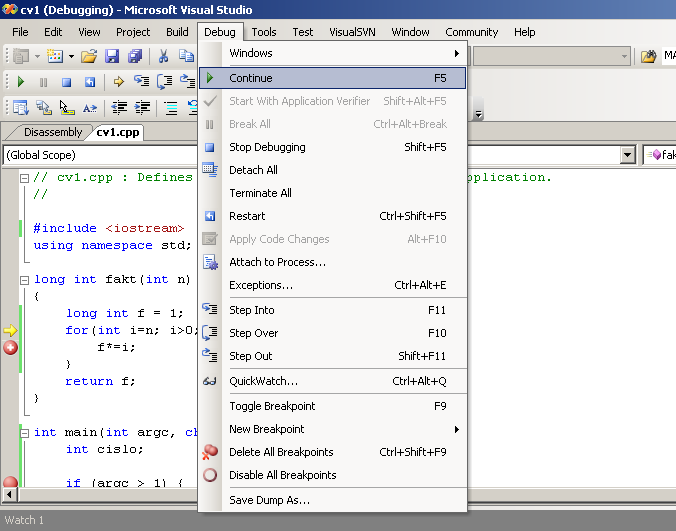Click the New Project toolbar icon
The image size is (676, 531).
pos(20,56)
